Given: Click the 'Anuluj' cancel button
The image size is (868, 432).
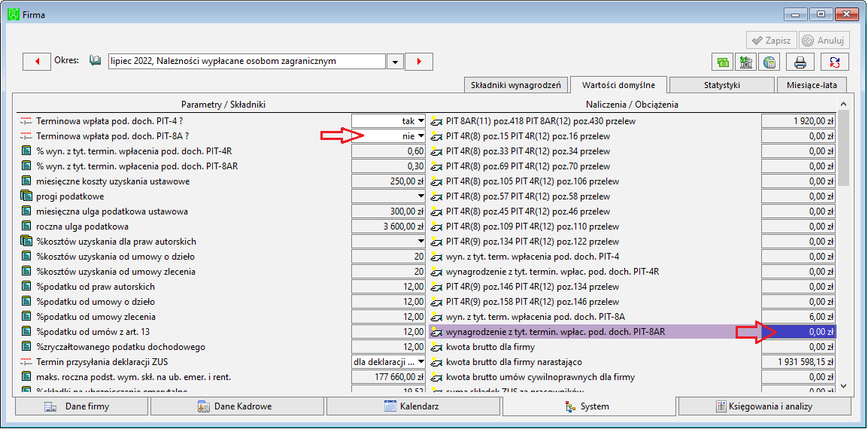Looking at the screenshot, I should click(824, 41).
